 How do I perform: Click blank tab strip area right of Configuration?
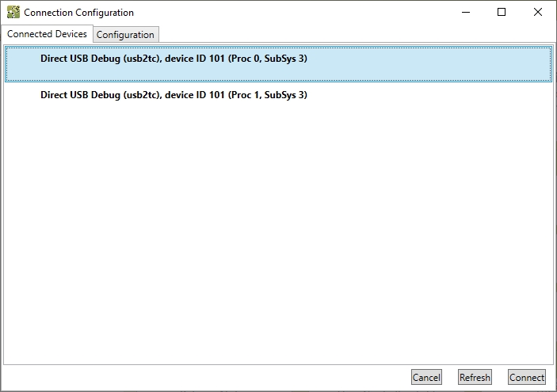point(357,34)
